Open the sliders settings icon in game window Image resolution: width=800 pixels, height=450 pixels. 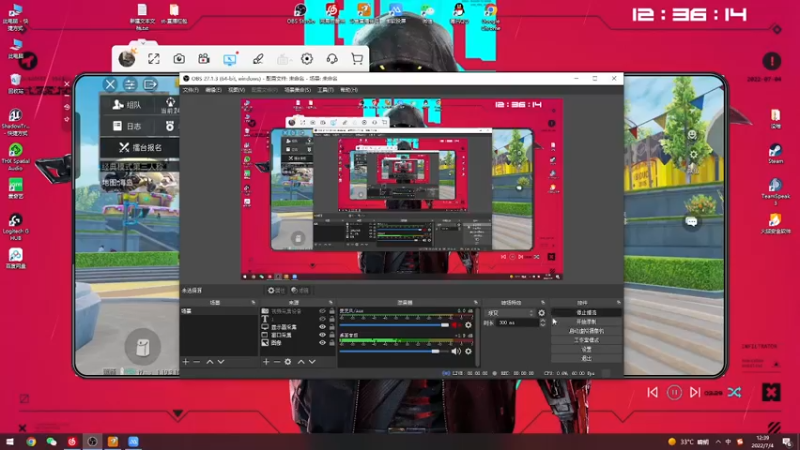130,84
